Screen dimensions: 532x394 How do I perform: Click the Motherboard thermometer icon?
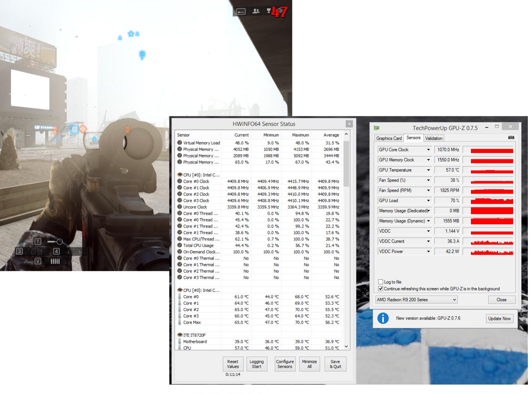180,342
